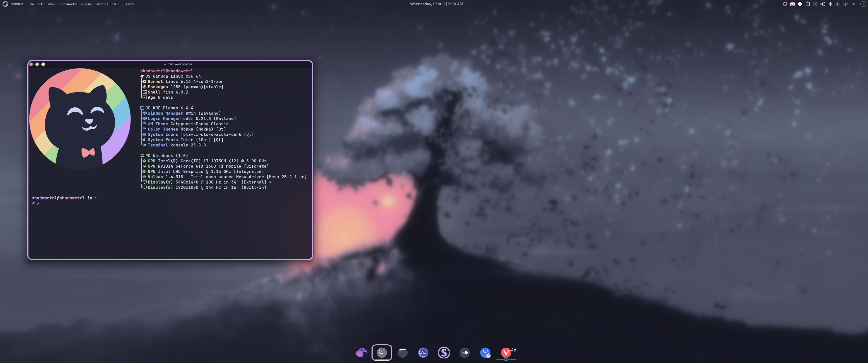868x363 pixels.
Task: Open the toggle-switch settings app in dock
Action: tap(465, 353)
